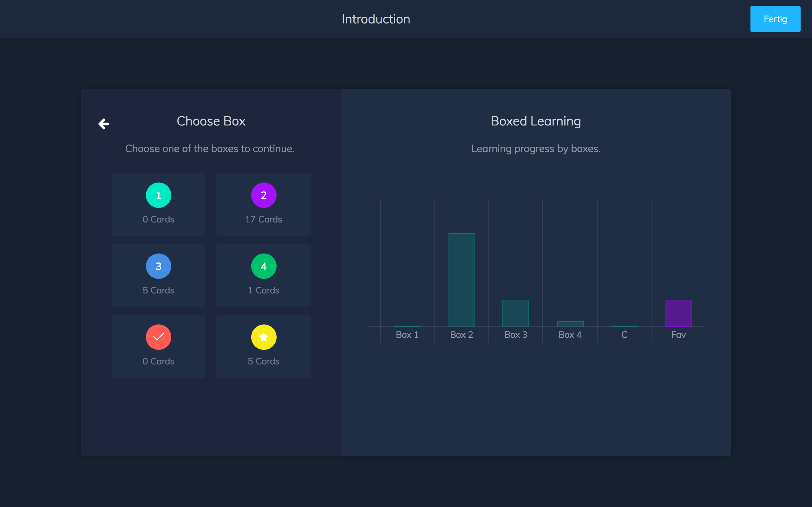Screen dimensions: 812x507
Task: Click the Box 2 bar in chart
Action: coord(462,280)
